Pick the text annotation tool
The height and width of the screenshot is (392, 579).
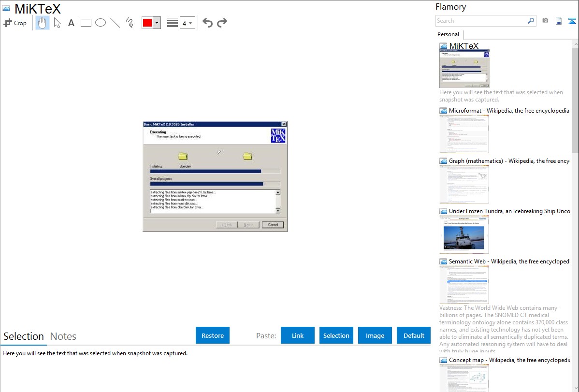71,23
